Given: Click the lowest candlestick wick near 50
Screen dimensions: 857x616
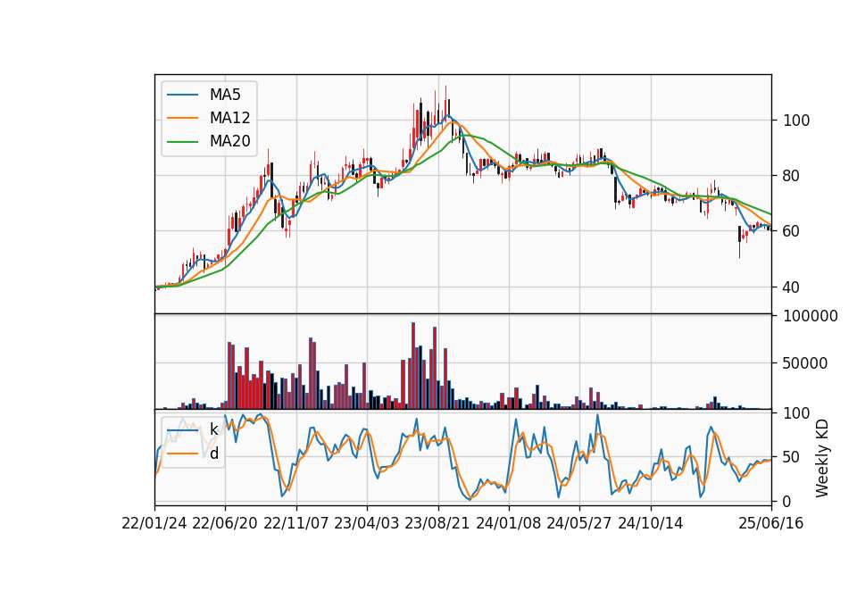Looking at the screenshot, I should 739,242.
